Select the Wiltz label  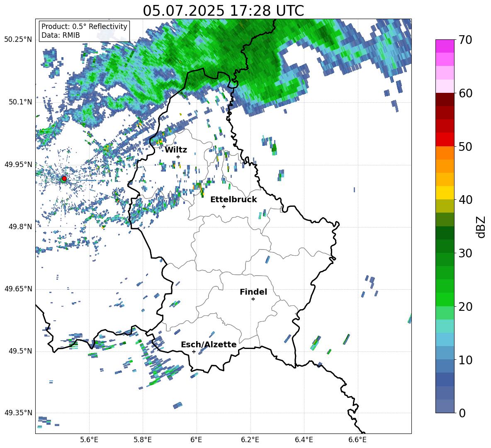pos(176,150)
